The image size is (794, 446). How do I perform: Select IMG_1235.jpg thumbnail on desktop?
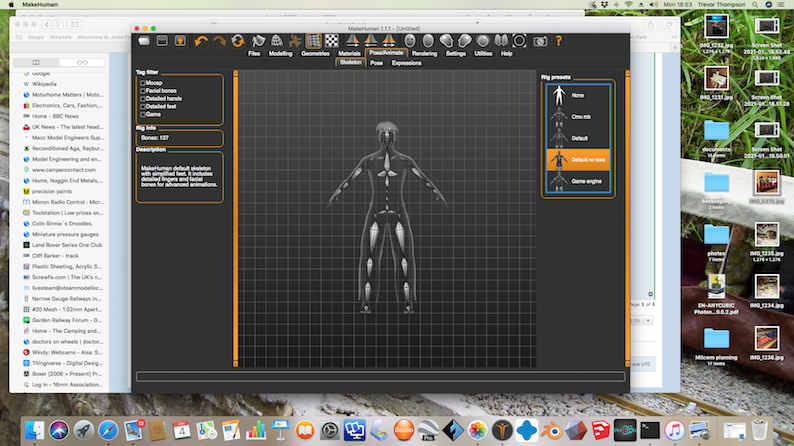[x=767, y=235]
